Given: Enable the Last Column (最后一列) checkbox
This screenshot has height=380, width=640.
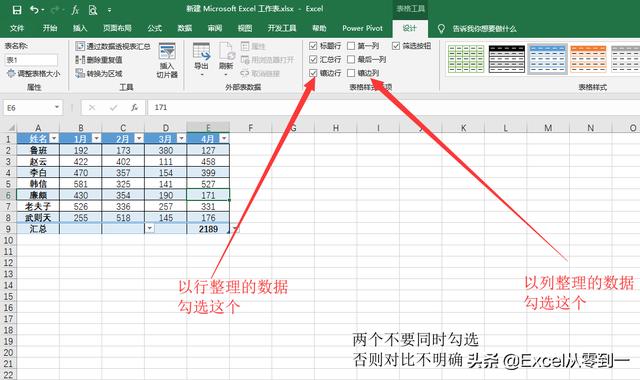Looking at the screenshot, I should click(351, 59).
